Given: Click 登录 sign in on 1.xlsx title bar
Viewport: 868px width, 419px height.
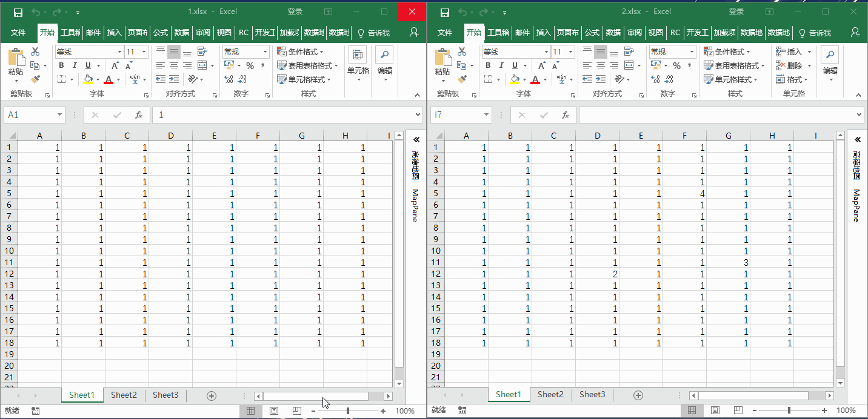Looking at the screenshot, I should click(x=295, y=12).
